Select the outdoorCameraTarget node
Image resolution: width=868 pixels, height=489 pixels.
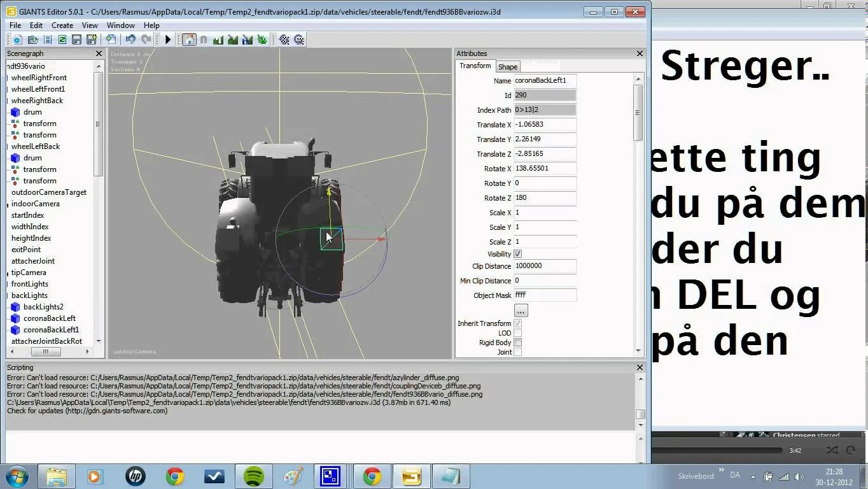coord(49,192)
